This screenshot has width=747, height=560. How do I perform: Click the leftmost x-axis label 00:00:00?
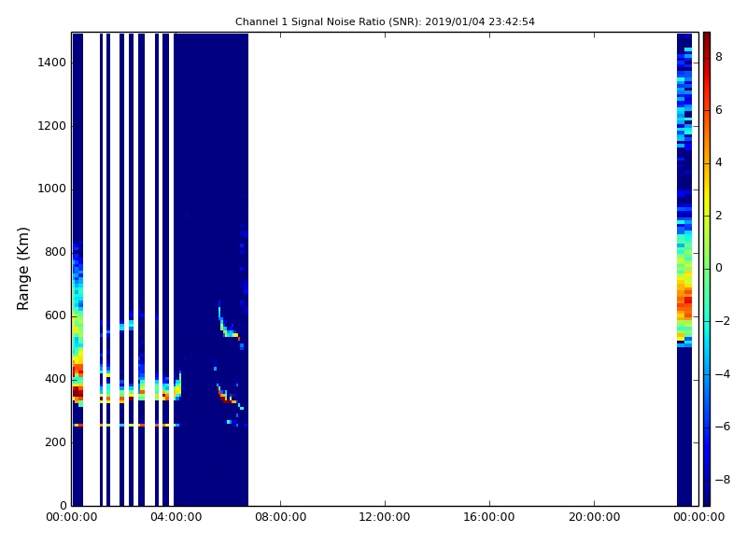point(72,517)
